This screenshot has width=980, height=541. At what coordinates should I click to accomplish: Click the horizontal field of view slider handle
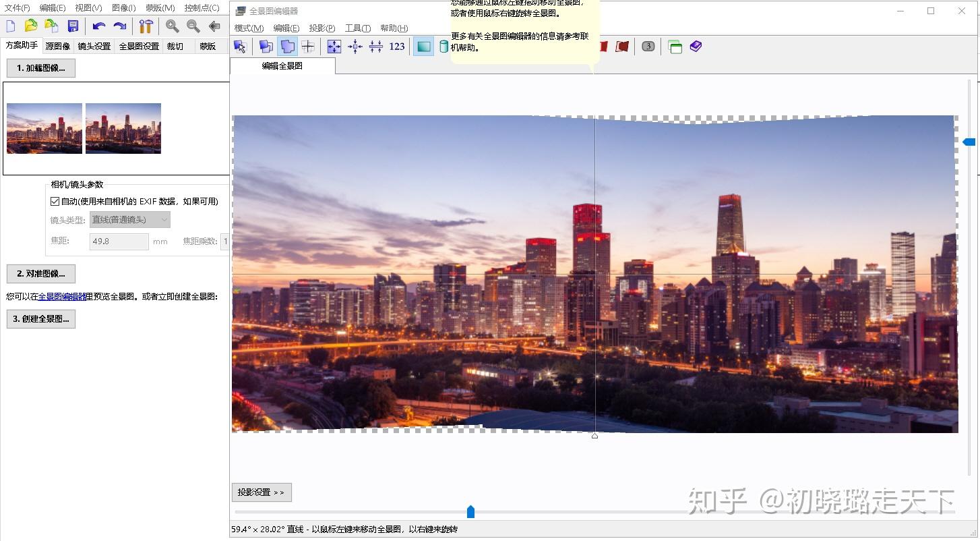pyautogui.click(x=470, y=512)
